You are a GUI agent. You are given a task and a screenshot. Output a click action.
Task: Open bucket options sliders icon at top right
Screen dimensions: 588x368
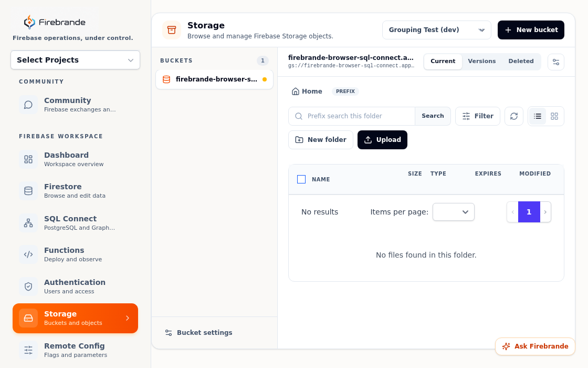[x=556, y=62]
